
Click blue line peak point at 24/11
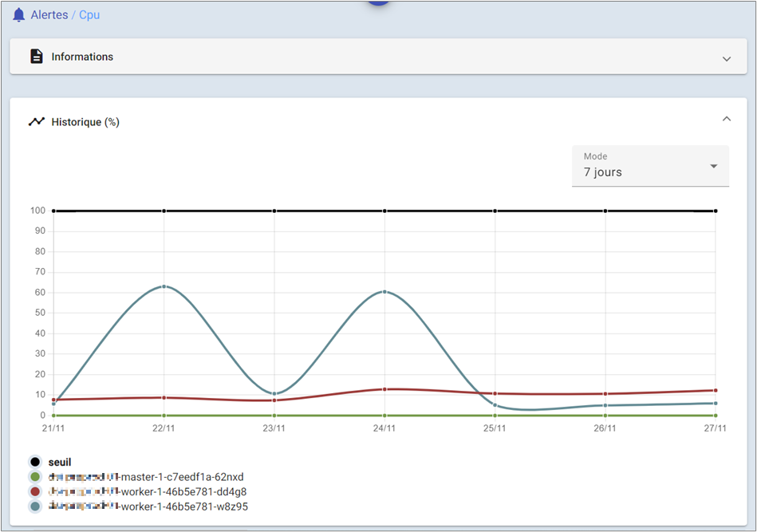click(384, 292)
